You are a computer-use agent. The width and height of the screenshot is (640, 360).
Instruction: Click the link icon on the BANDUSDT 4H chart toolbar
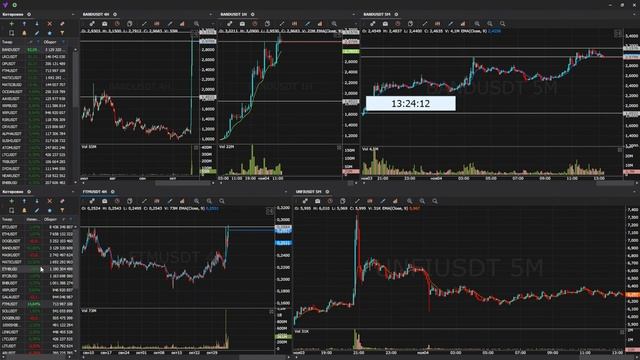[x=92, y=24]
